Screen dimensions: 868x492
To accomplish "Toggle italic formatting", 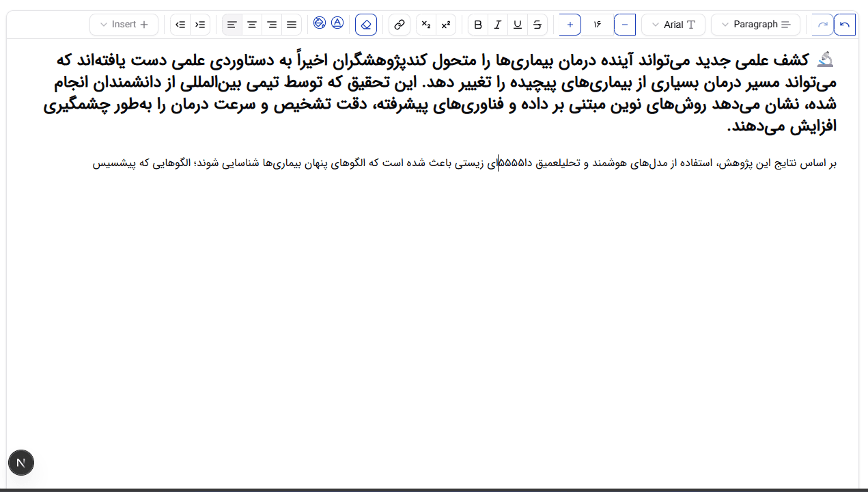I will (x=498, y=25).
